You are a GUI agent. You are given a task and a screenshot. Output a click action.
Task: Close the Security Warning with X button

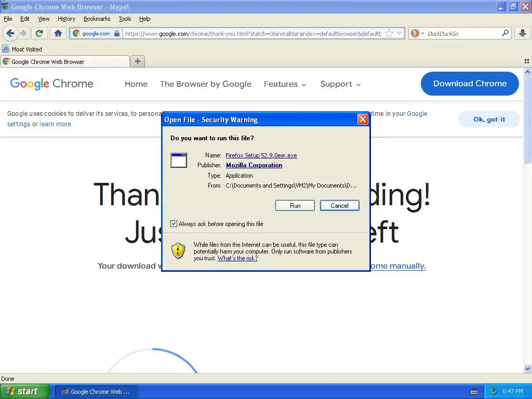click(363, 119)
